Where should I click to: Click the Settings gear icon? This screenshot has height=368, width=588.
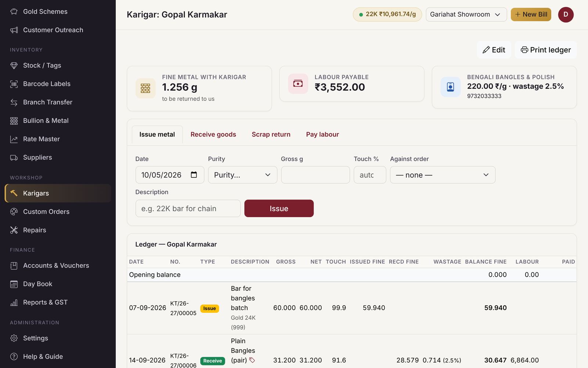point(14,338)
